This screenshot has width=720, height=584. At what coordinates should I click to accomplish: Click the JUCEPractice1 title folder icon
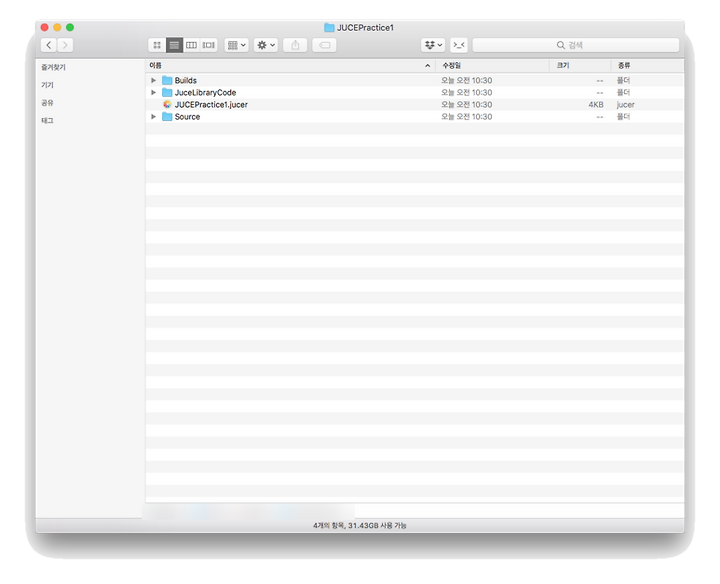tap(329, 28)
